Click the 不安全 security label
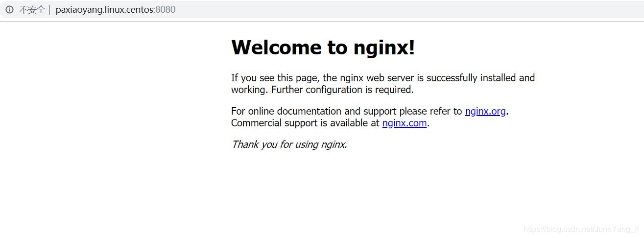This screenshot has height=238, width=644. click(32, 10)
